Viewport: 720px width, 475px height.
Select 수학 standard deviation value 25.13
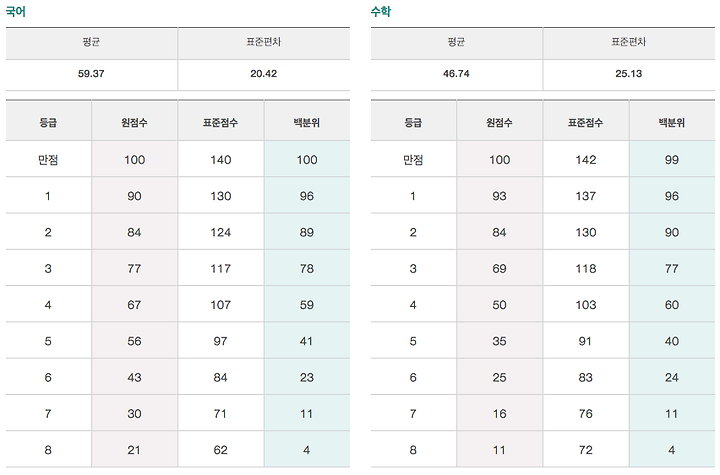click(x=629, y=74)
